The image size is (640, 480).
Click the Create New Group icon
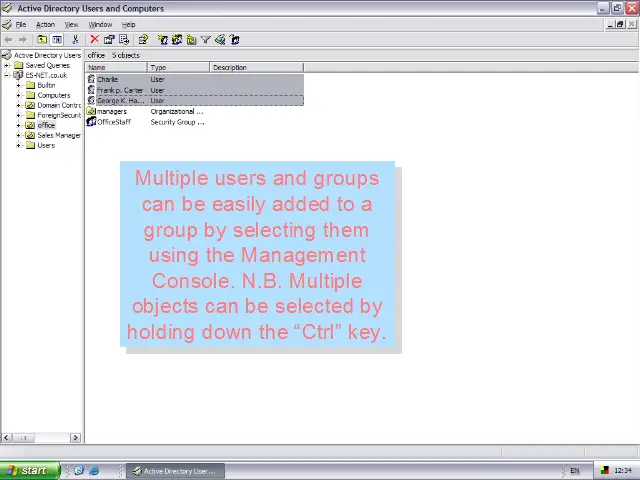tap(177, 40)
